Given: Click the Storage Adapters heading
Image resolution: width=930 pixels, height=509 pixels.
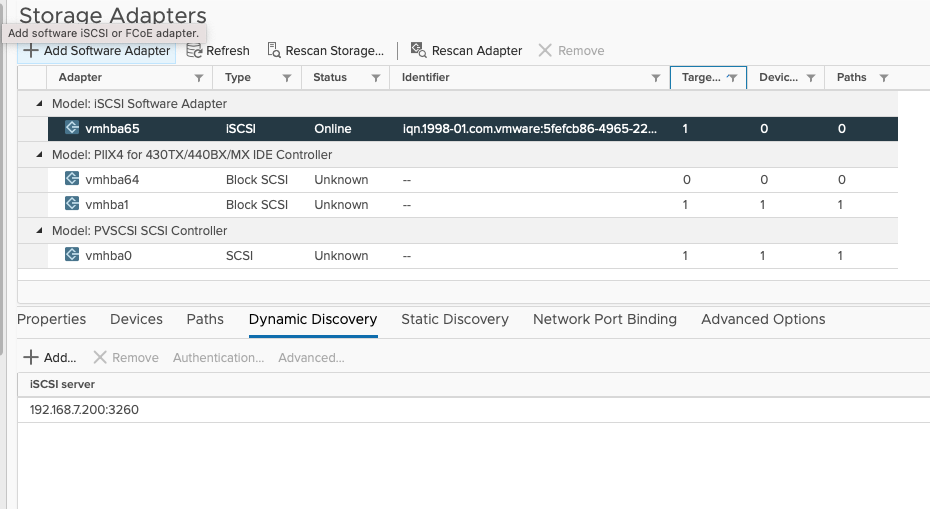Looking at the screenshot, I should (x=113, y=15).
